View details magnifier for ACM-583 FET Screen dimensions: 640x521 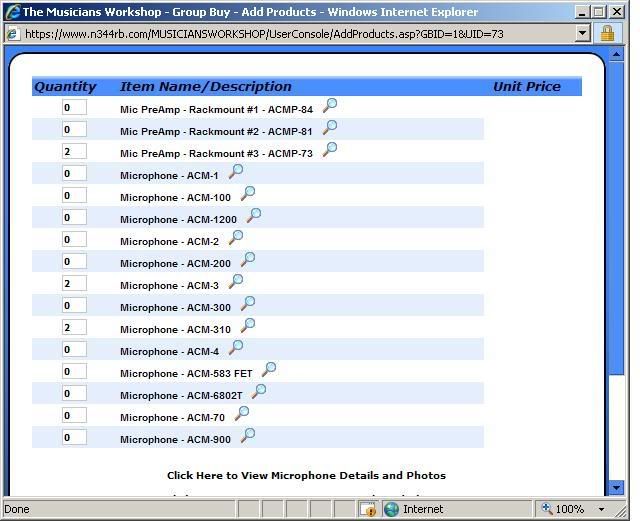click(269, 370)
